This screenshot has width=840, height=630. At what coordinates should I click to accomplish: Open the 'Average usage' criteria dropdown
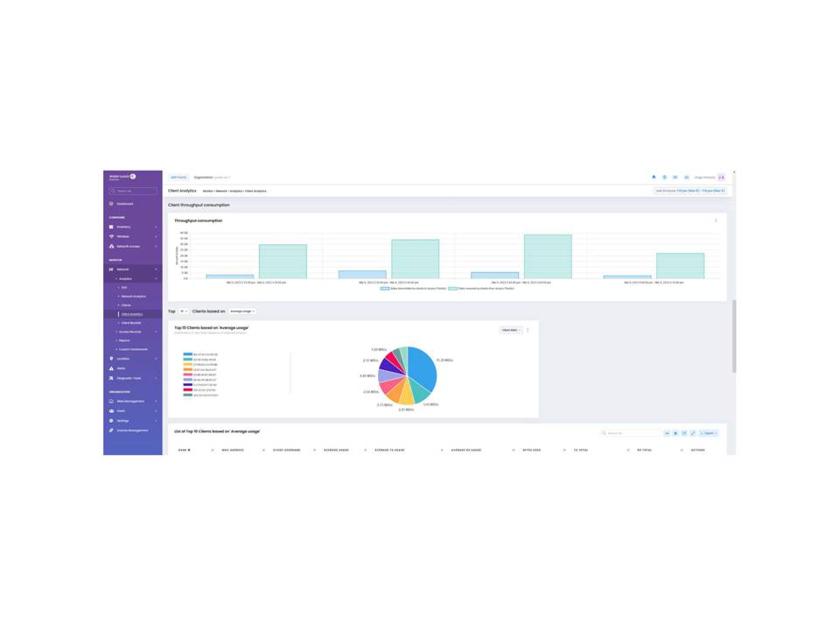click(241, 311)
